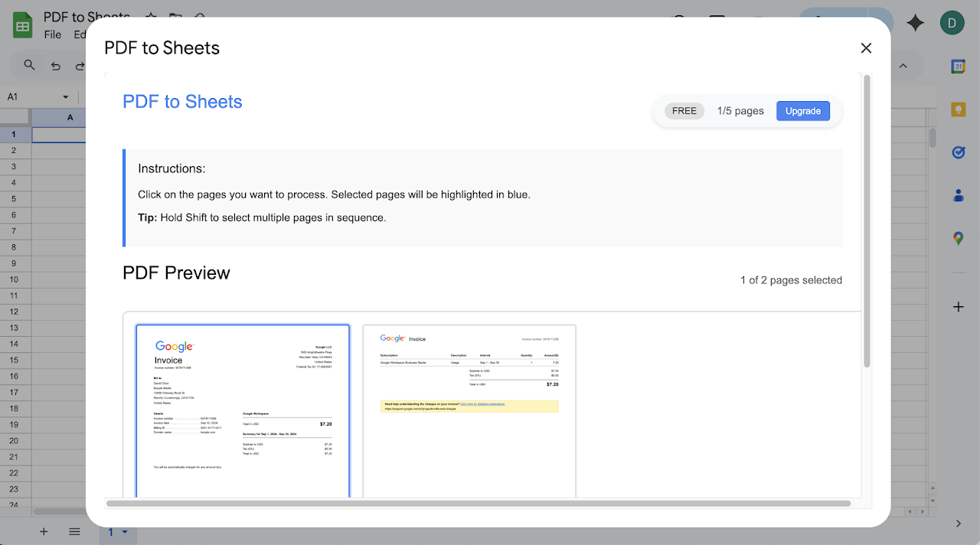Click the Sheets search menus magnifier icon

pos(29,66)
